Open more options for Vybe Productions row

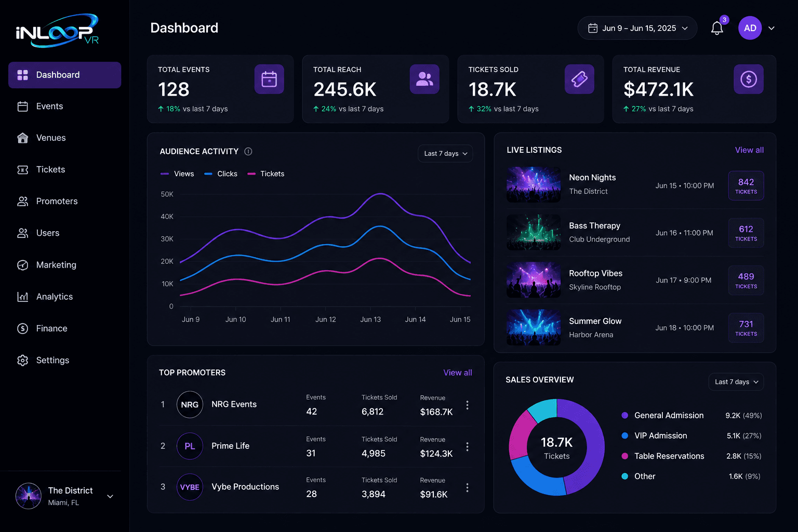point(468,488)
